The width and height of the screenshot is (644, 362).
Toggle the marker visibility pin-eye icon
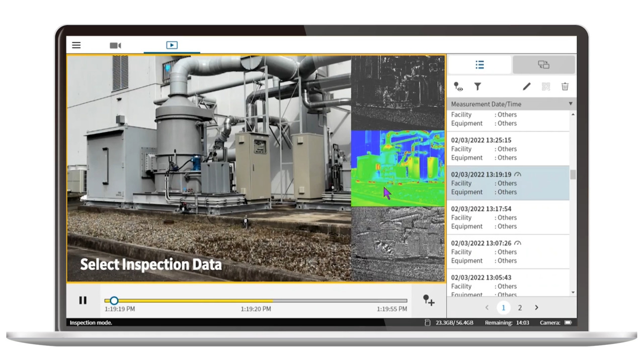(458, 87)
